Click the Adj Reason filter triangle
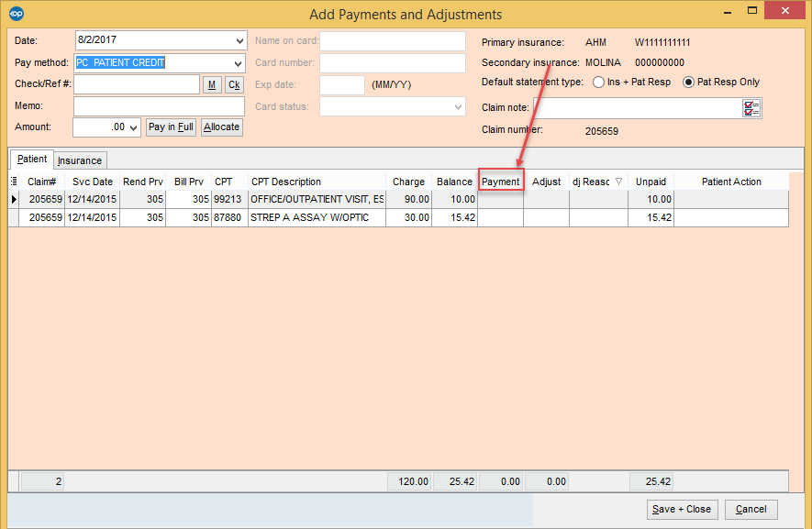The image size is (812, 529). coord(618,182)
